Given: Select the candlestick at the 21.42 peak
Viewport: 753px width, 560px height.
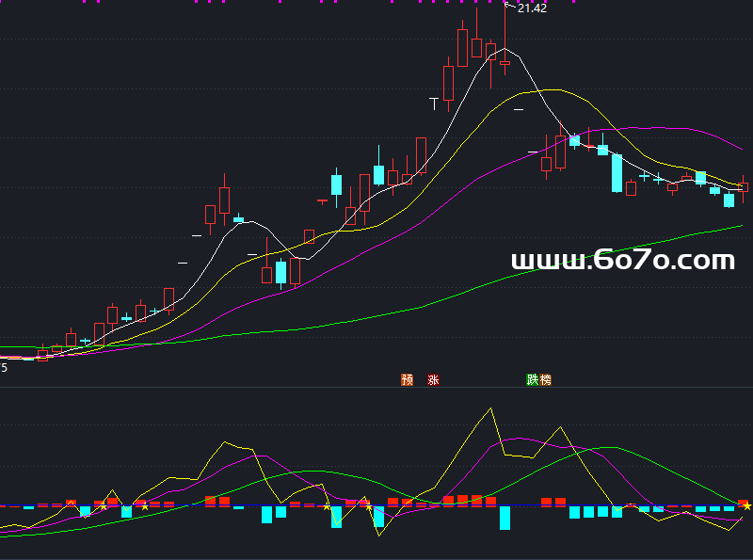Looking at the screenshot, I should pyautogui.click(x=505, y=62).
